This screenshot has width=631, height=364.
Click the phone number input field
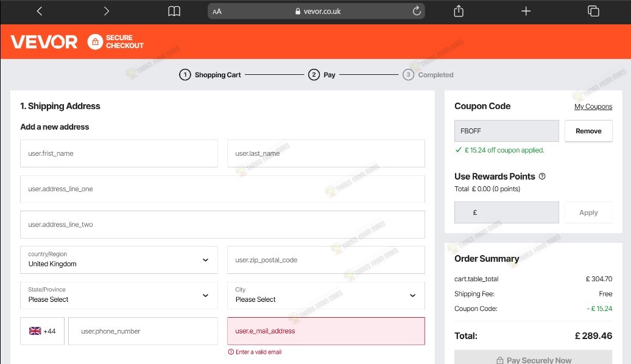pos(143,331)
